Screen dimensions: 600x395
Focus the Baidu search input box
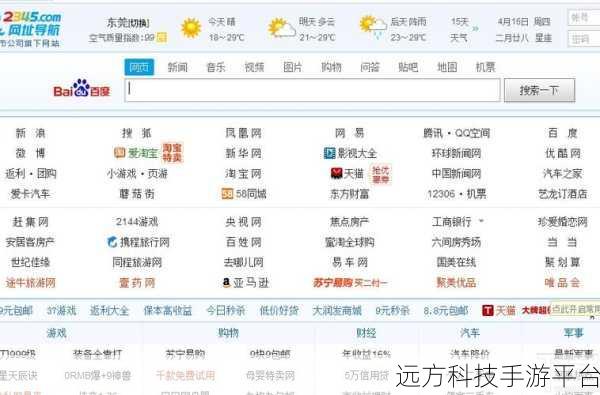tap(312, 90)
